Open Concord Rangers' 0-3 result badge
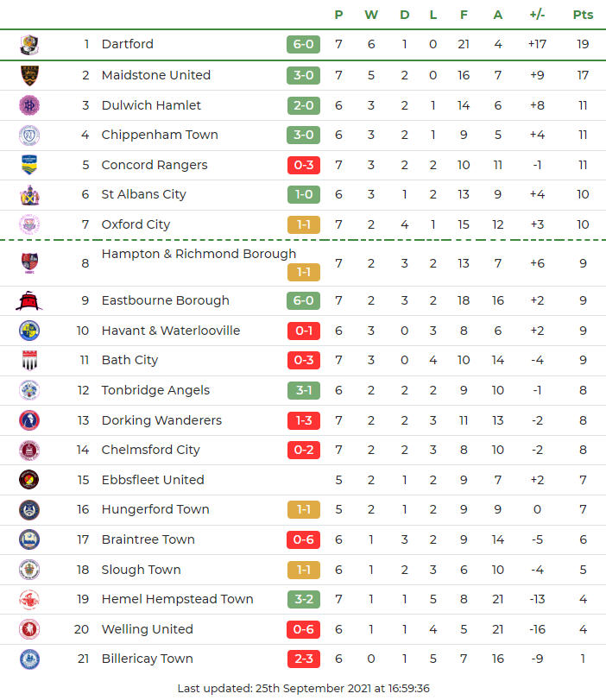 coord(303,165)
